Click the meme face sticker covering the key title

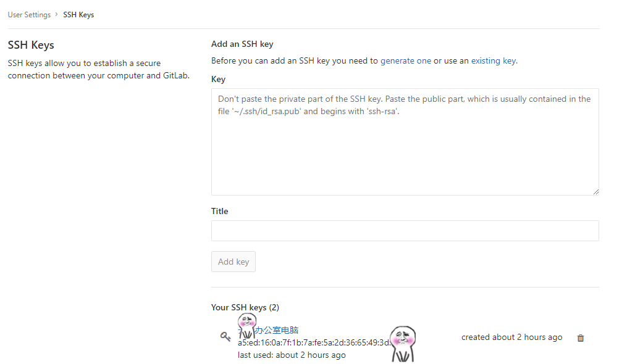tap(246, 325)
